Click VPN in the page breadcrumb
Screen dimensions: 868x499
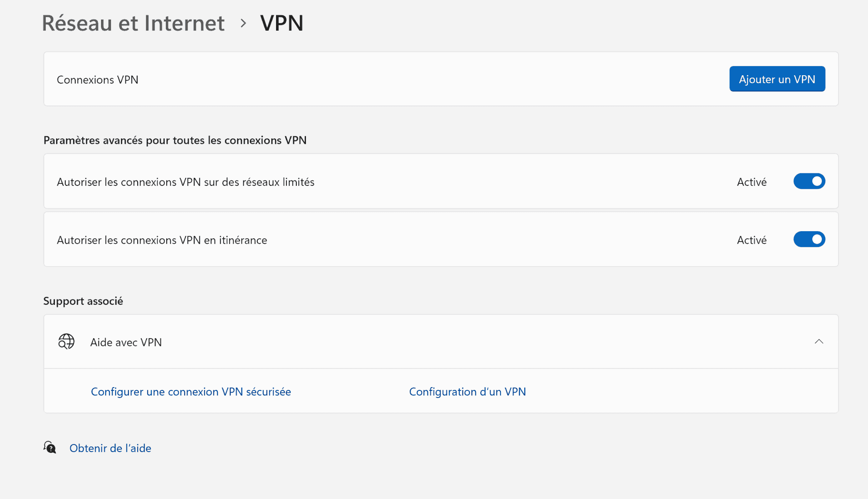tap(281, 24)
